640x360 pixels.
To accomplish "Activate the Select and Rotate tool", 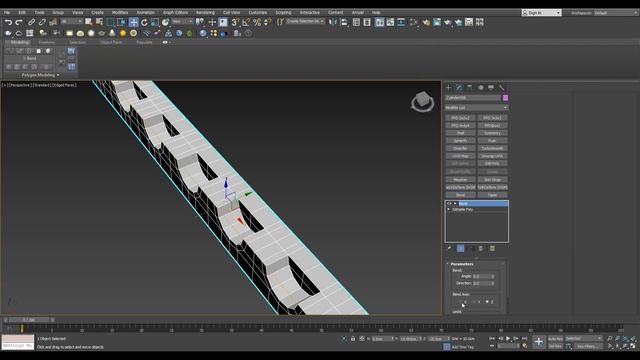I will point(144,22).
